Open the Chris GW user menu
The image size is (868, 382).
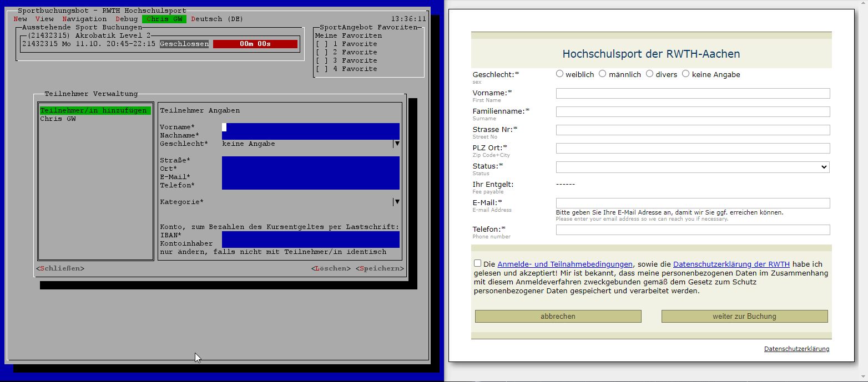(x=164, y=19)
